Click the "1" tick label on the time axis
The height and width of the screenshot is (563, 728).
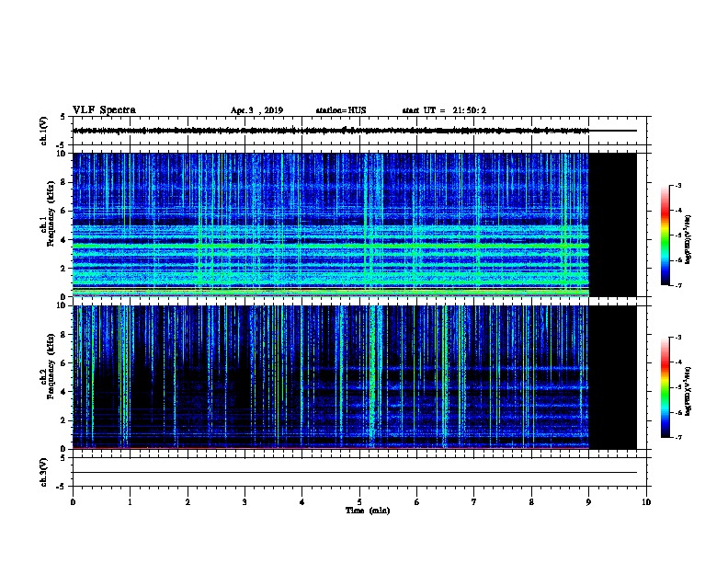[130, 502]
